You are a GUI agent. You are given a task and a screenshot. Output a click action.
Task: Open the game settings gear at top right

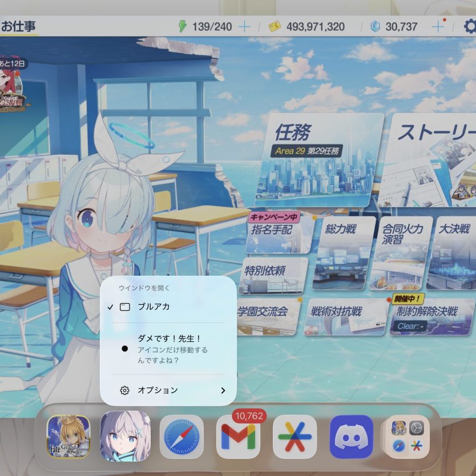pyautogui.click(x=470, y=26)
